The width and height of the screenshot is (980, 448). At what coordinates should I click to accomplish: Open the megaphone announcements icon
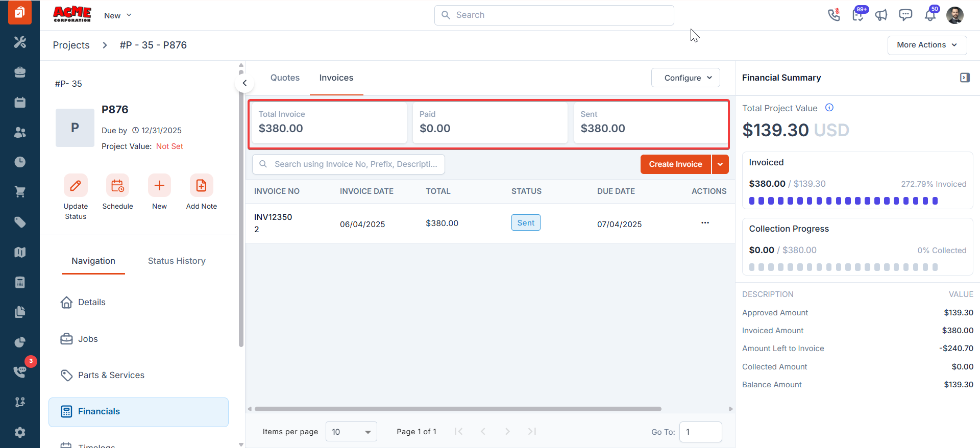point(881,15)
